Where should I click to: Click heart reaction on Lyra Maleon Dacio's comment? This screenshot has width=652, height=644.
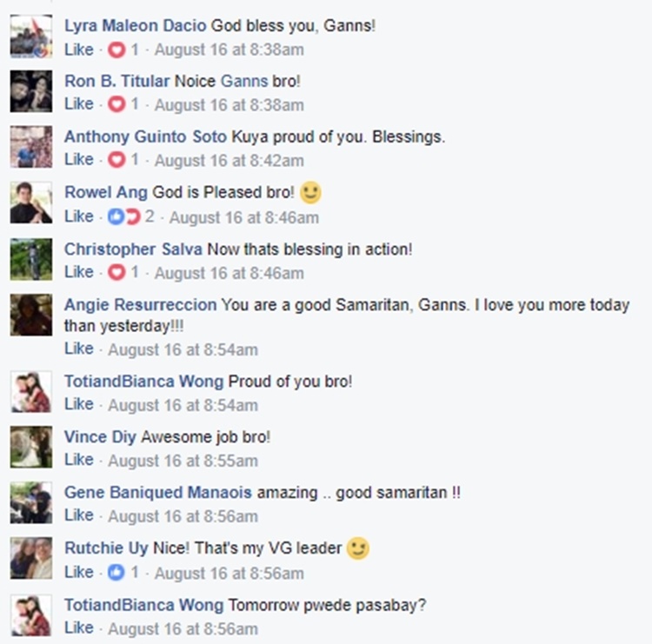click(116, 50)
